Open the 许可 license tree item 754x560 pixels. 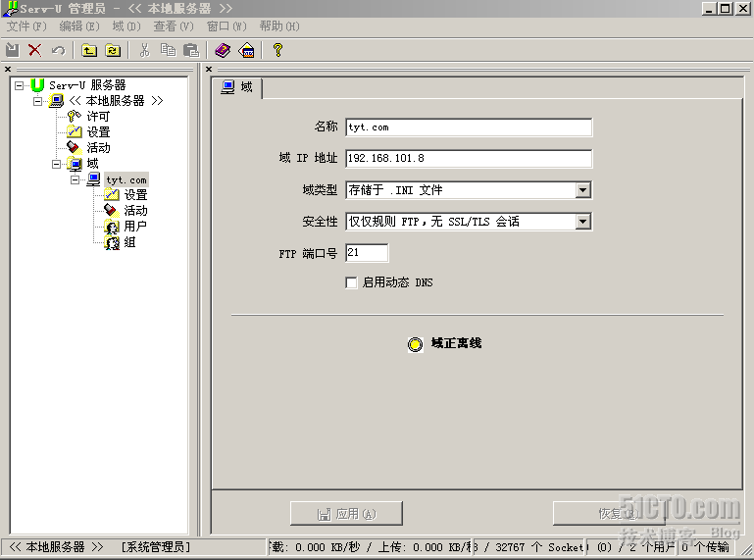(98, 117)
